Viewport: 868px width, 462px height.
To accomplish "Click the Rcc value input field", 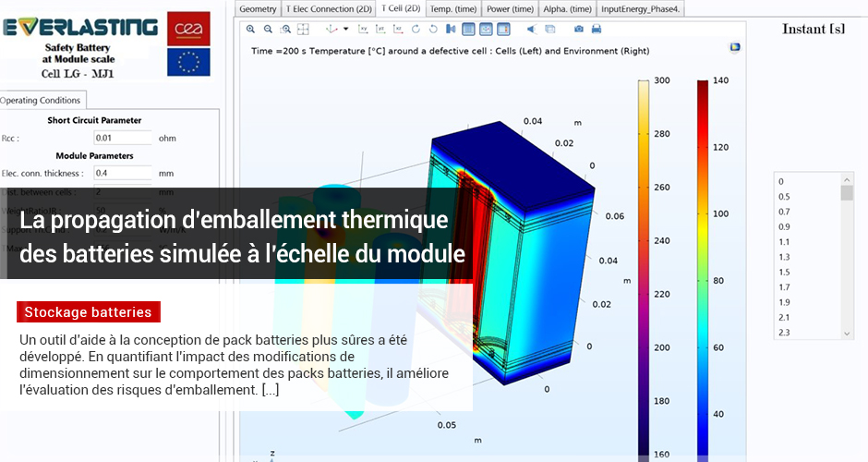I will click(x=123, y=139).
